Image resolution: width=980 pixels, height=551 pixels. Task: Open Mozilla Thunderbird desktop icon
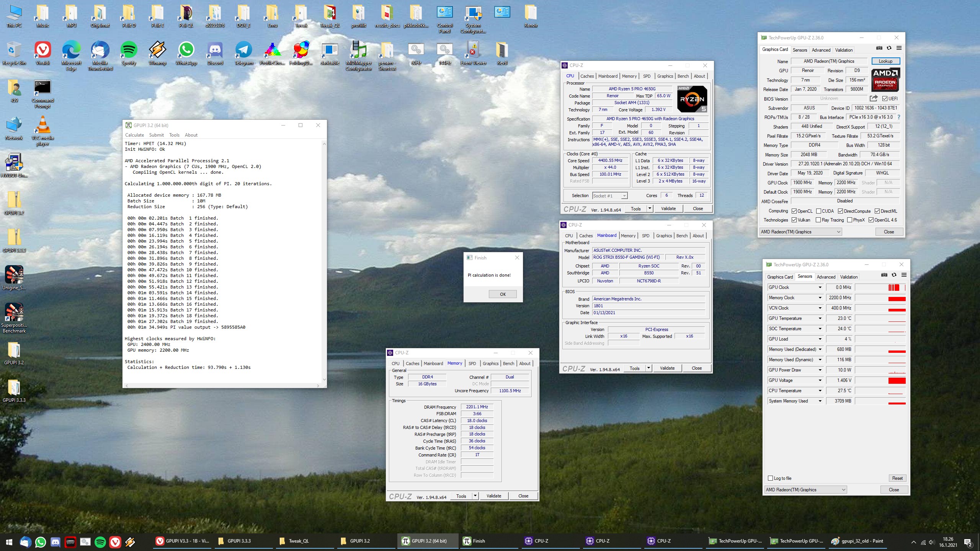click(100, 55)
